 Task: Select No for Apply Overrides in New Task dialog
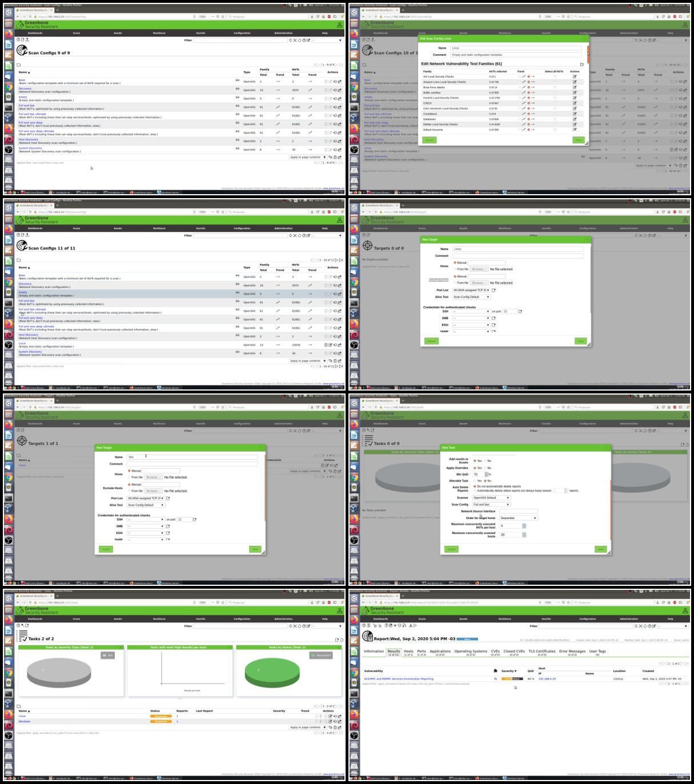485,468
